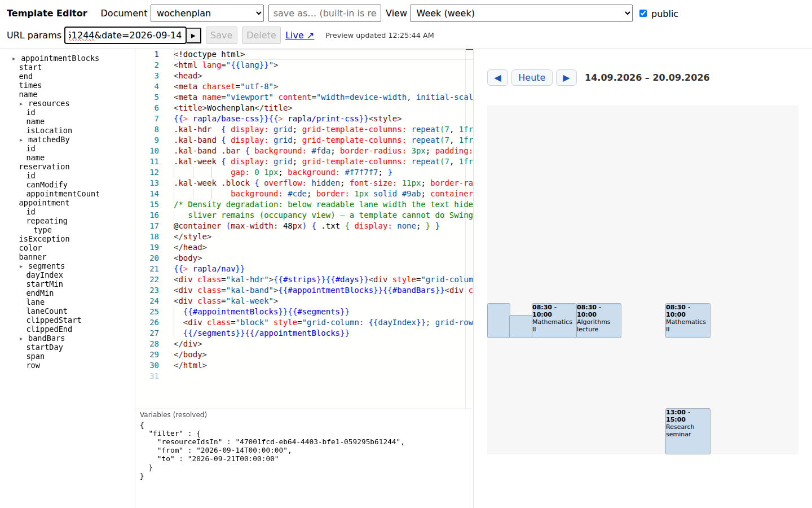Click the Algorithms lecture appointment block
Screen dimensions: 812x508
click(x=598, y=321)
